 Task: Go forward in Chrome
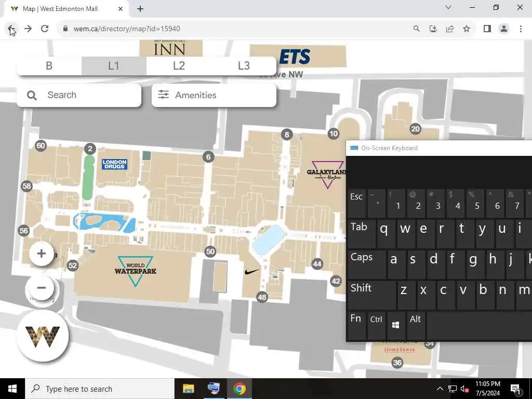point(28,29)
